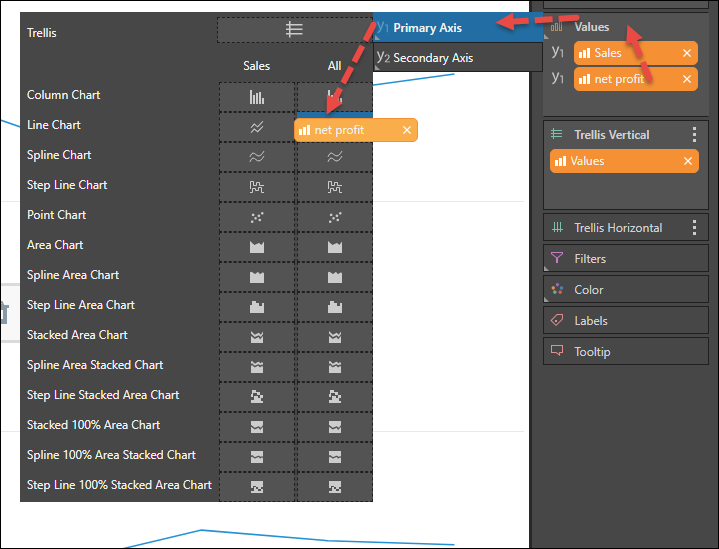Select Step Line 100% Stacked Area icon under Sales

click(257, 487)
